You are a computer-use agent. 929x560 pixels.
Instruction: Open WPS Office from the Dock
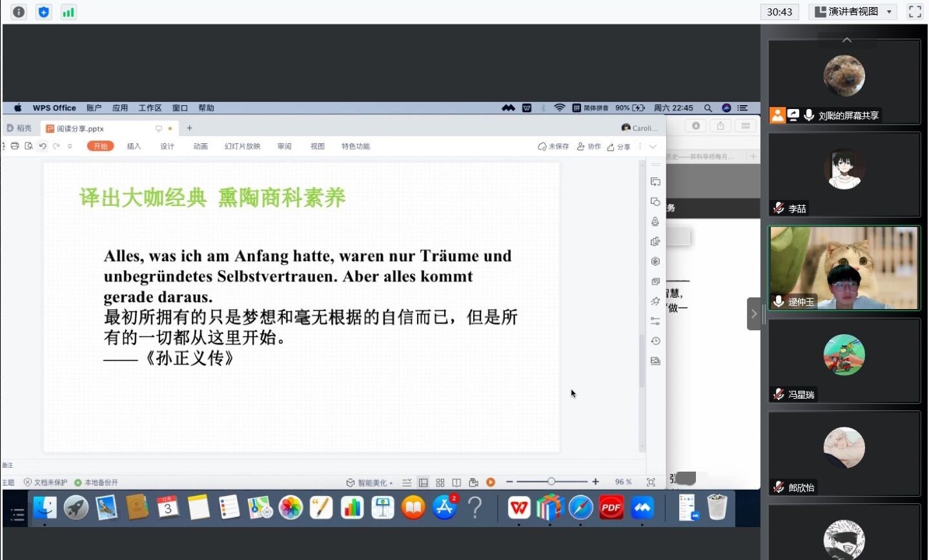[518, 508]
